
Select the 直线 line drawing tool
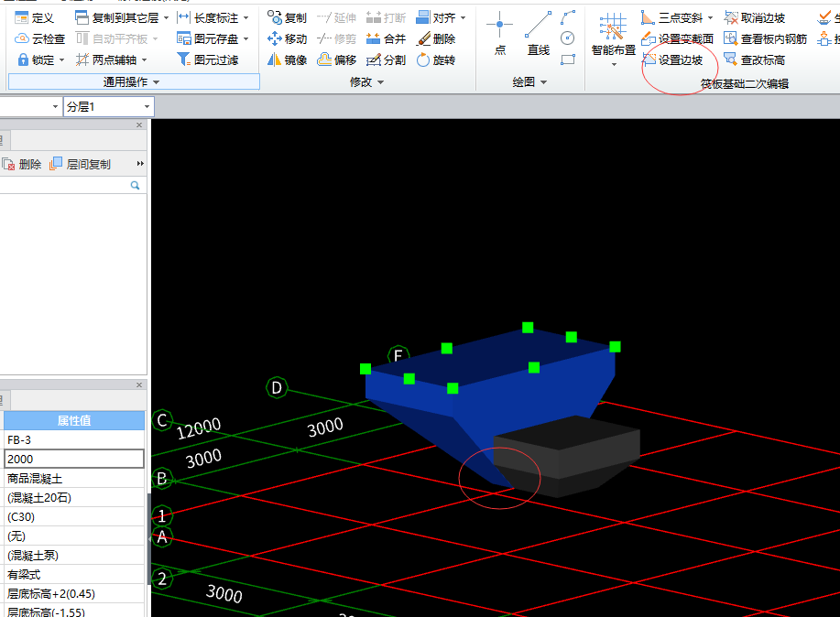tap(539, 33)
